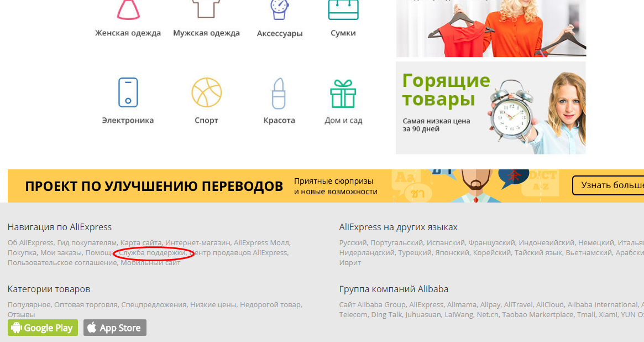The image size is (644, 342).
Task: Choose the Русский language link
Action: tap(353, 242)
